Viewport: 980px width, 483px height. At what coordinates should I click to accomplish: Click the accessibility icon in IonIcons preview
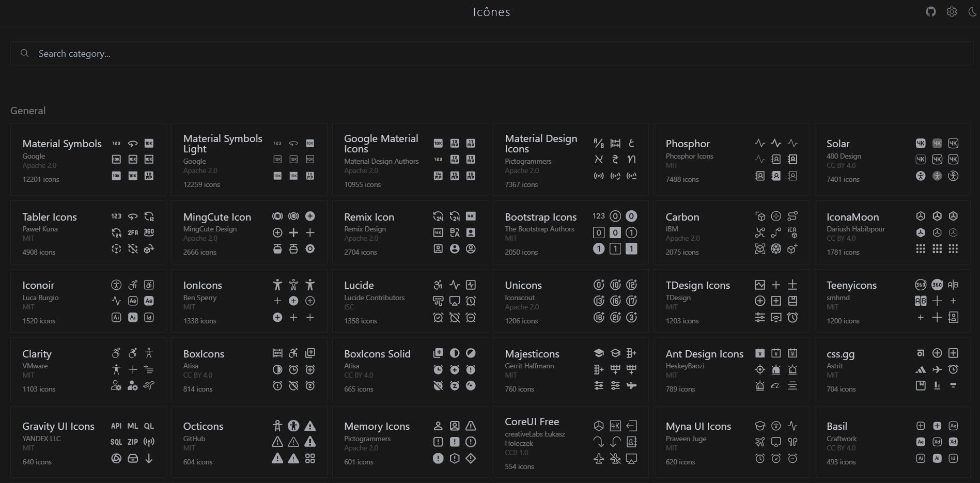(277, 285)
